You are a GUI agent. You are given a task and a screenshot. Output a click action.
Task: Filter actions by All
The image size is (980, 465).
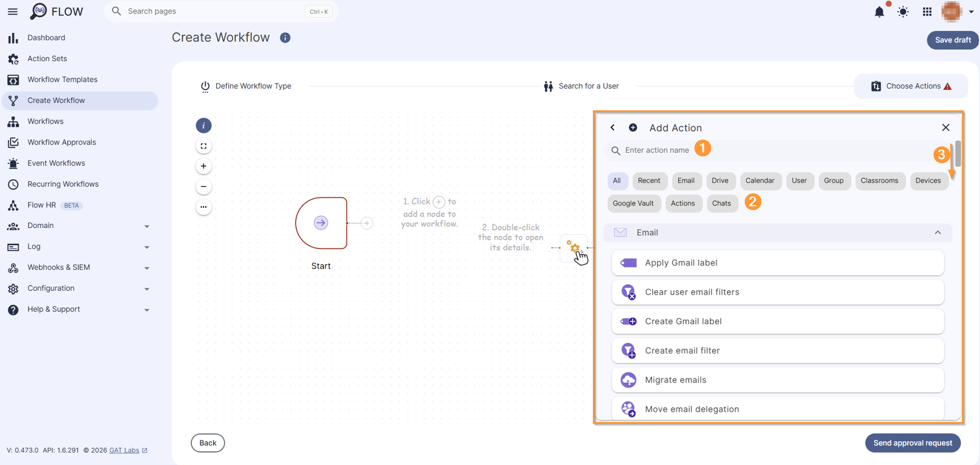point(617,181)
